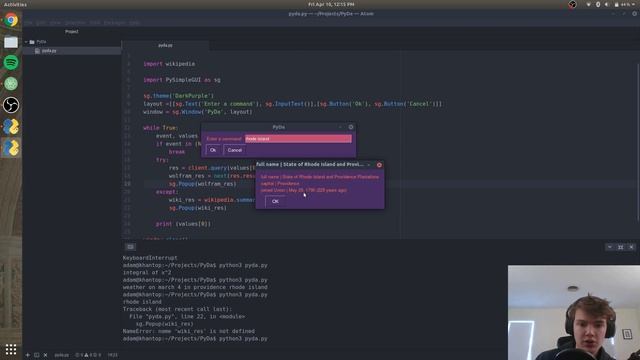Click the 'weather on march 4' terminal line

195,287
